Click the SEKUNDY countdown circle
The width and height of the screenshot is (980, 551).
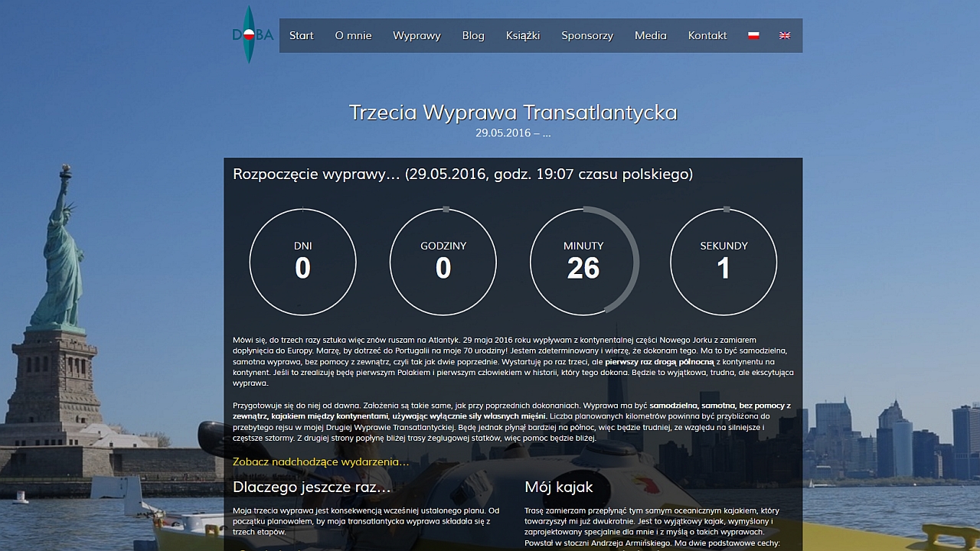point(724,262)
